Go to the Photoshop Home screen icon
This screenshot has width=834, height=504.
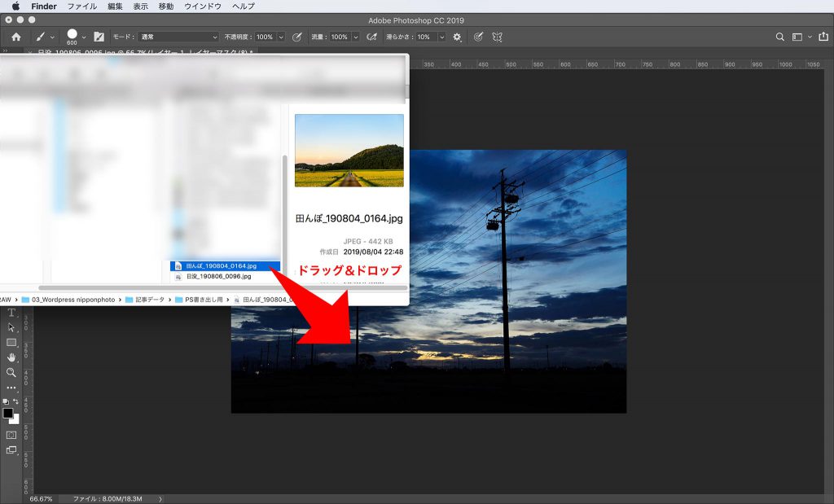16,37
